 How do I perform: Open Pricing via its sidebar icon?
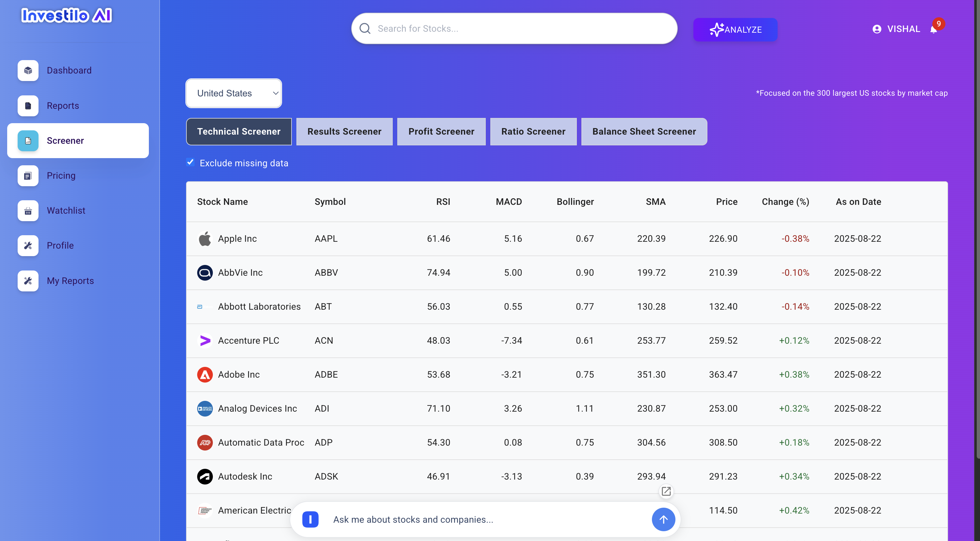(x=28, y=175)
